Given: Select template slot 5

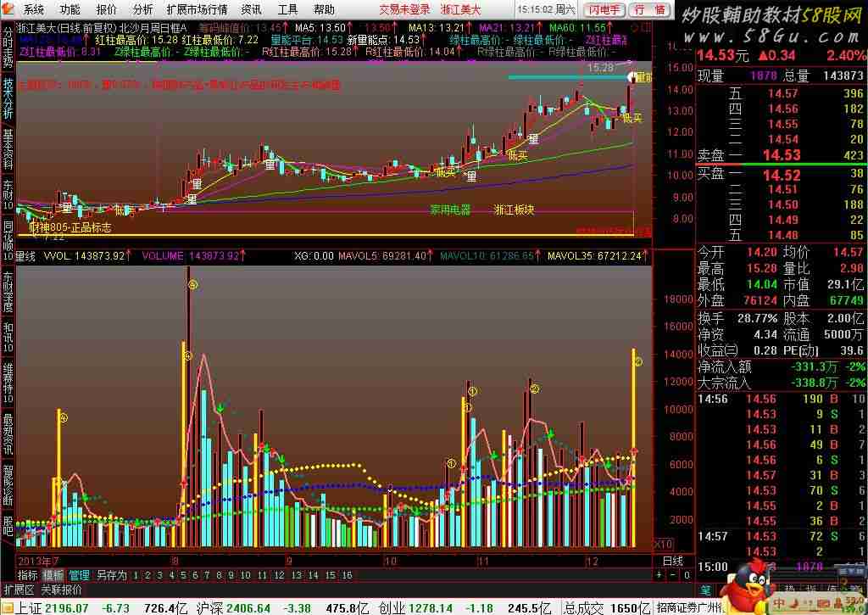Looking at the screenshot, I should click(x=183, y=575).
